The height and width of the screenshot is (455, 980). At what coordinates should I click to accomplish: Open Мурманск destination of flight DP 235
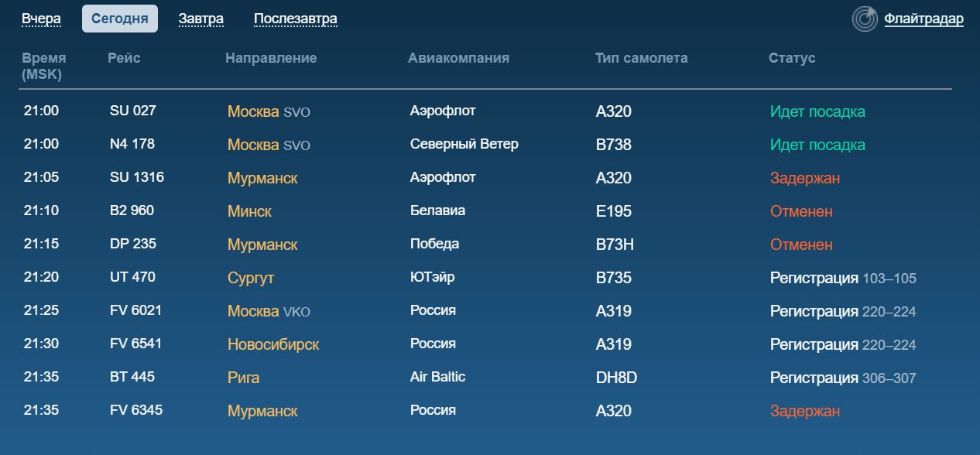[x=262, y=245]
